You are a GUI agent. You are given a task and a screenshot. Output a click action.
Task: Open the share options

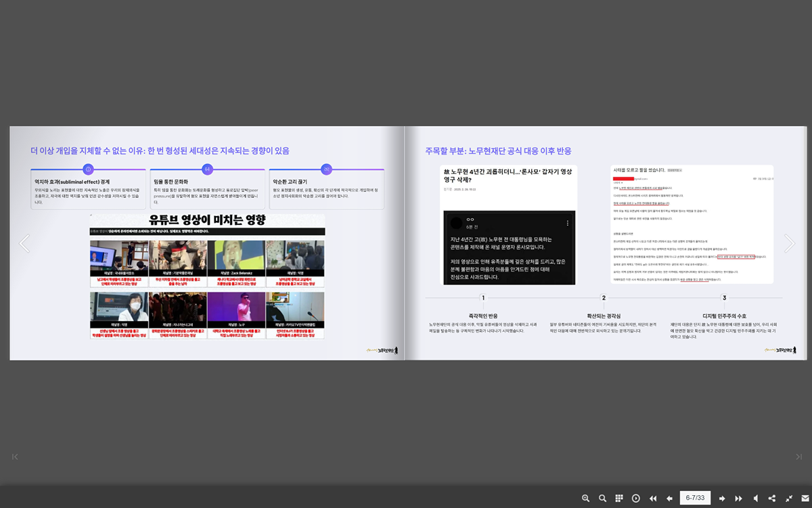point(772,499)
